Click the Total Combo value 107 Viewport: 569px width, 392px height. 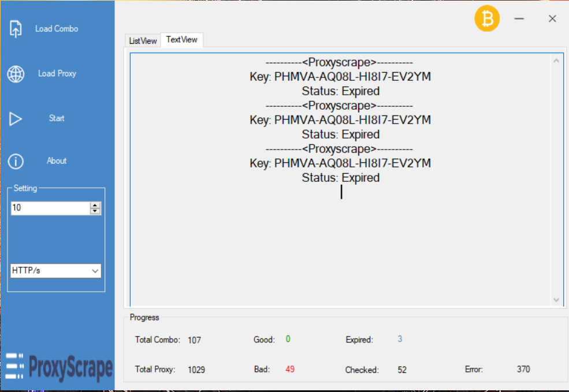click(x=195, y=340)
